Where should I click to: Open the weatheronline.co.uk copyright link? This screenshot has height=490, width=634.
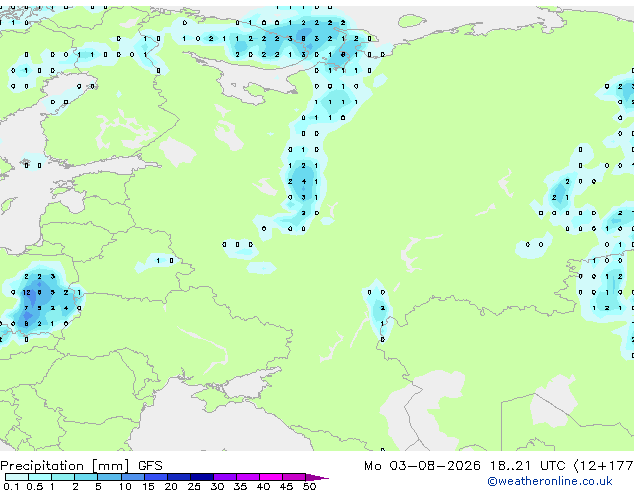click(550, 481)
